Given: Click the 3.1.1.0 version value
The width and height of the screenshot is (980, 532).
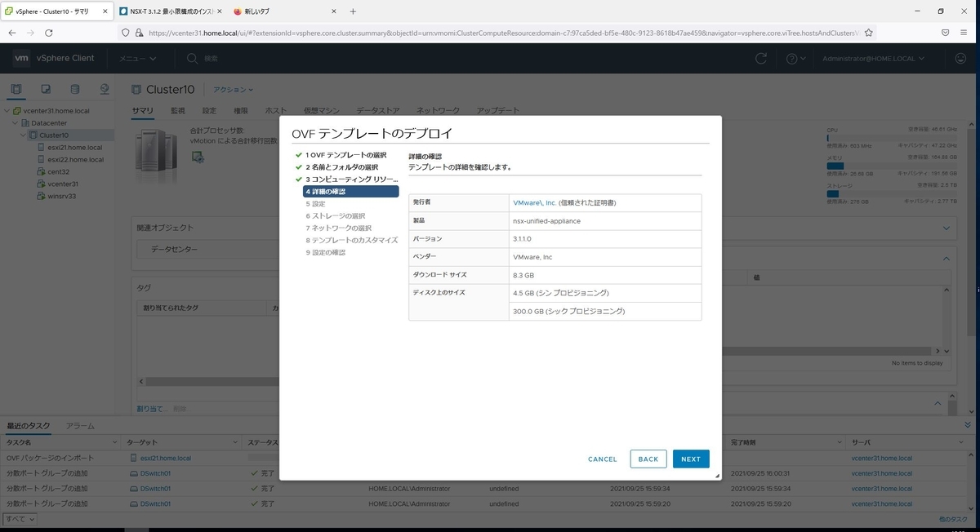Looking at the screenshot, I should pos(522,239).
